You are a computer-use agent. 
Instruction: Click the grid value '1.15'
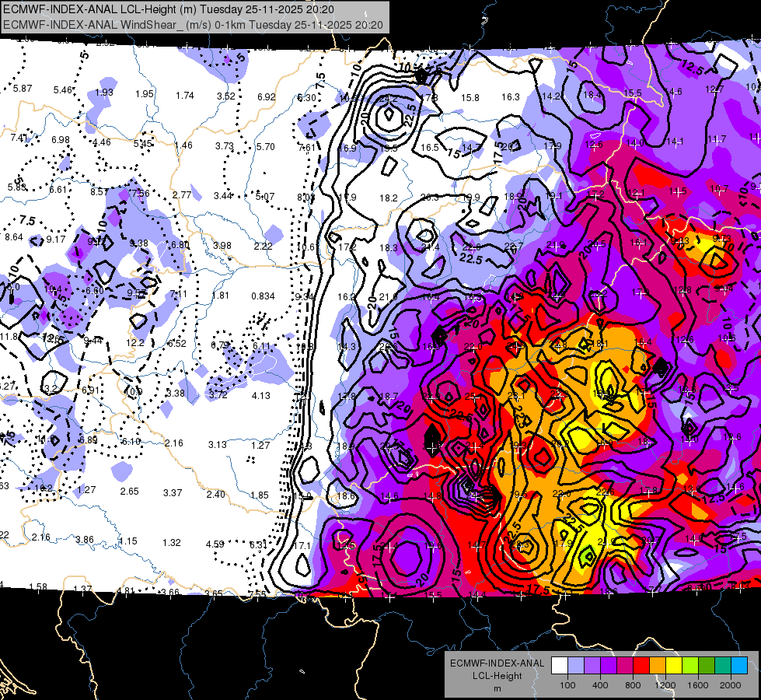click(128, 541)
